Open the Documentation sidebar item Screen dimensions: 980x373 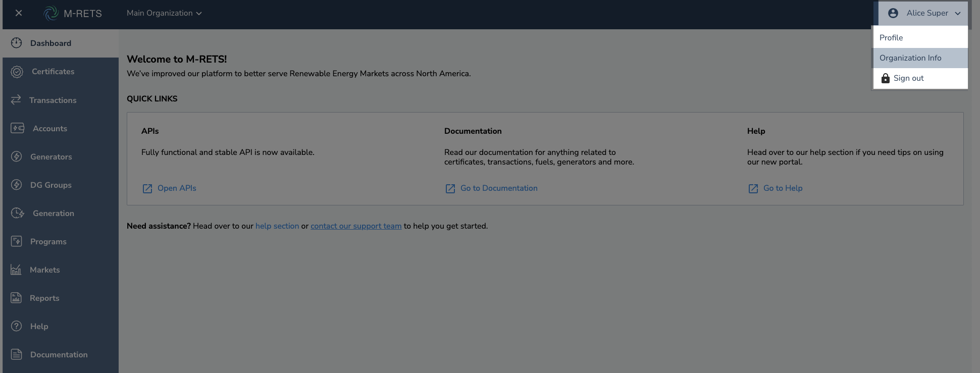click(61, 354)
